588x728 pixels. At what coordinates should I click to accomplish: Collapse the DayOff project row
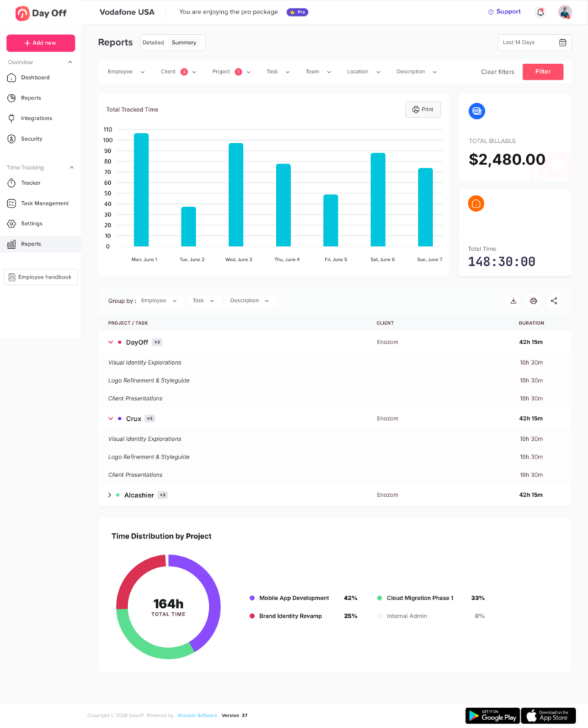(110, 342)
